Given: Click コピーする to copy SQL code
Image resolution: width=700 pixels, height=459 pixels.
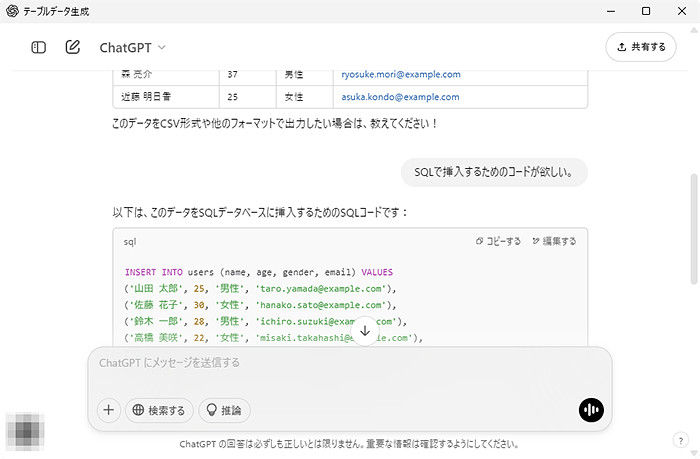Looking at the screenshot, I should point(498,241).
